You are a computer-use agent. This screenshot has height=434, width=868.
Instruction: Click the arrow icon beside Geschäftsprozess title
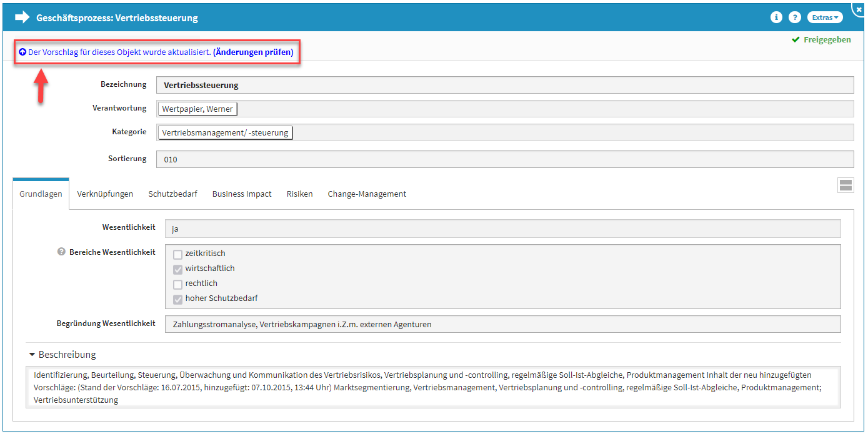22,17
